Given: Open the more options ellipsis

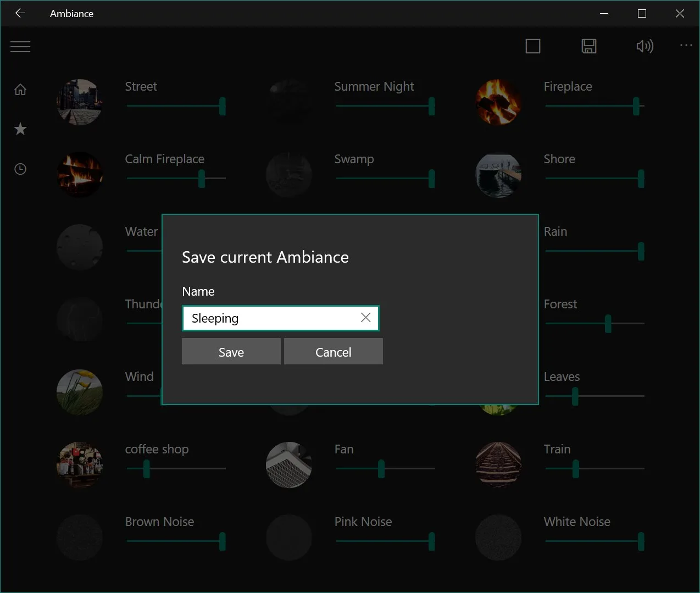Looking at the screenshot, I should [686, 45].
